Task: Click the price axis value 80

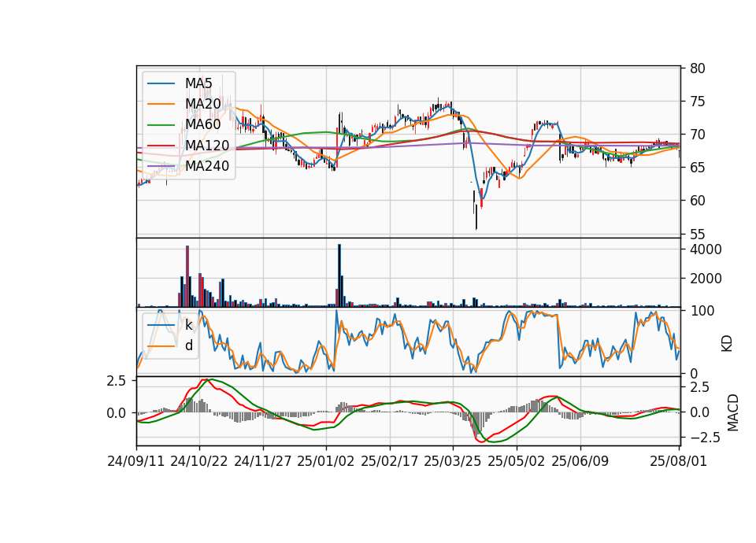Action: [x=697, y=68]
